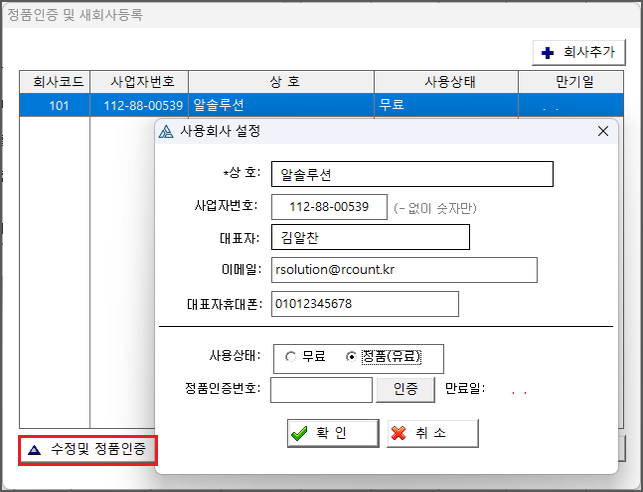Viewport: 643px width, 492px height.
Task: Focus the 대표자휴대폰 input field
Action: [365, 304]
